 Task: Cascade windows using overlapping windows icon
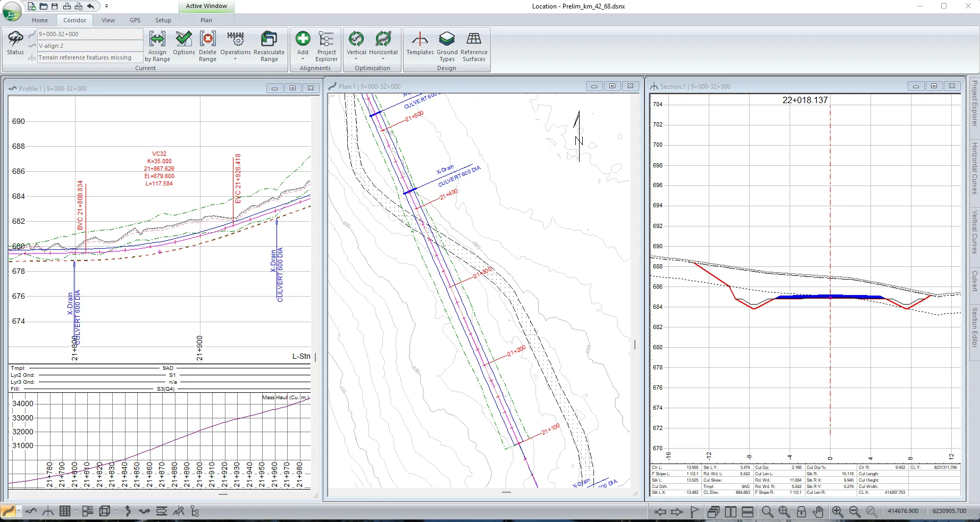coord(714,512)
